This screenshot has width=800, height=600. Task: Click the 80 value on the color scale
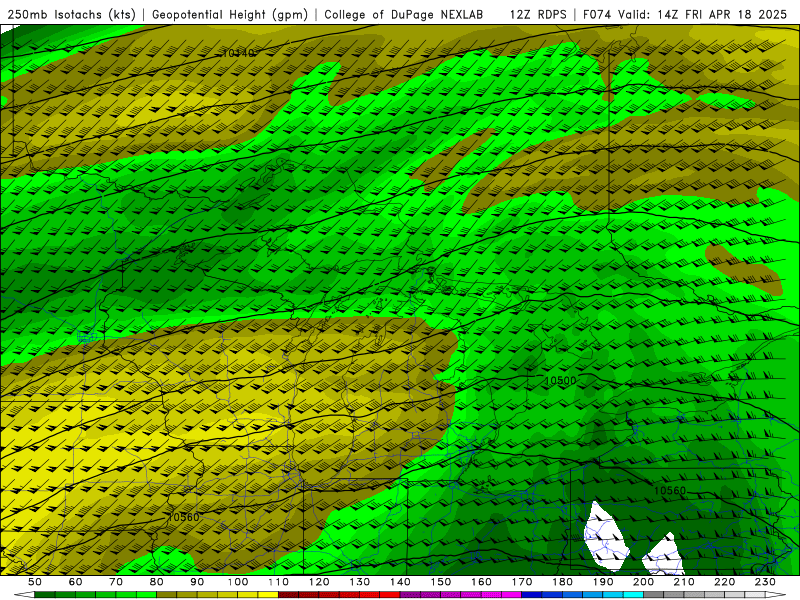tap(157, 582)
